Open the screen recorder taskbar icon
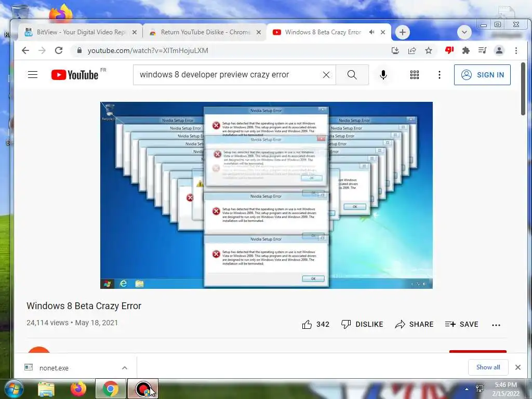This screenshot has width=532, height=399. [x=143, y=389]
